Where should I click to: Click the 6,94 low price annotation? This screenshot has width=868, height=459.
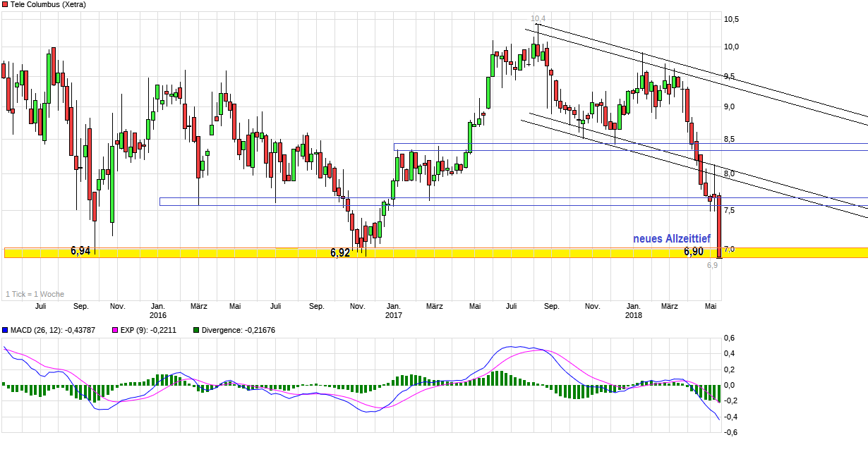[80, 251]
